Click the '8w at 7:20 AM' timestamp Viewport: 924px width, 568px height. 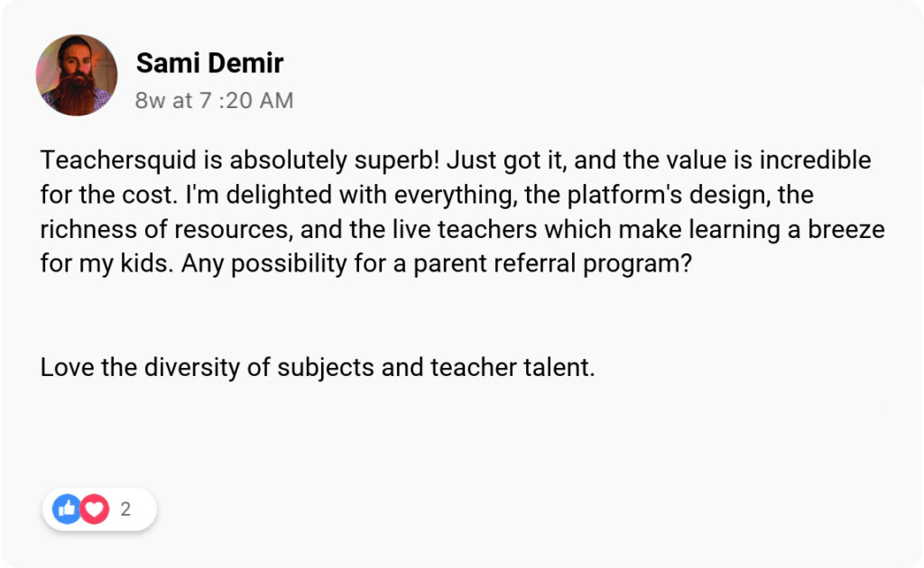pos(214,100)
